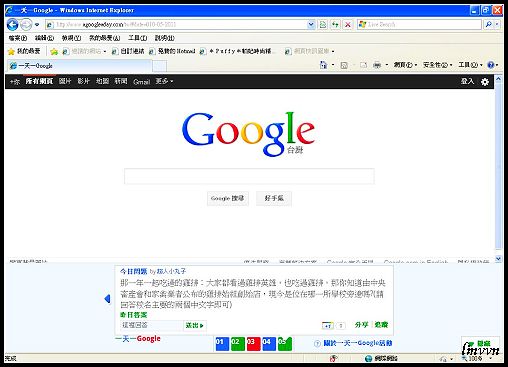The image size is (508, 367).
Task: Click into the address bar URL field
Action: pos(177,24)
